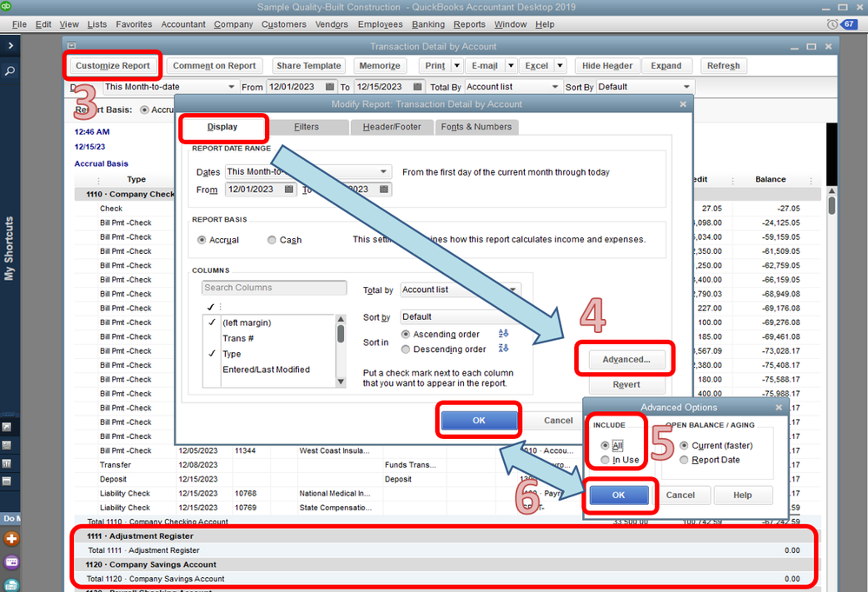Click the Advanced... button
Image resolution: width=868 pixels, height=592 pixels.
click(x=626, y=359)
